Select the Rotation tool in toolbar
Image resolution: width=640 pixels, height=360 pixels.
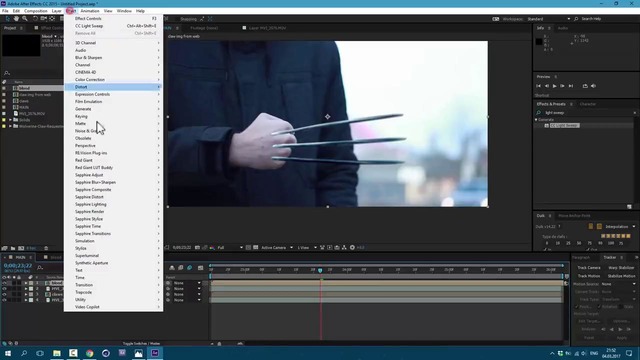[35, 19]
